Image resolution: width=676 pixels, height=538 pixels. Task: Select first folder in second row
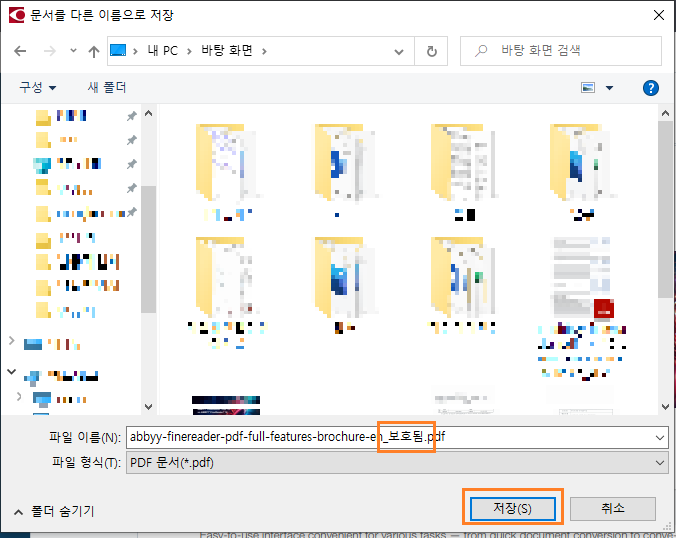(226, 292)
